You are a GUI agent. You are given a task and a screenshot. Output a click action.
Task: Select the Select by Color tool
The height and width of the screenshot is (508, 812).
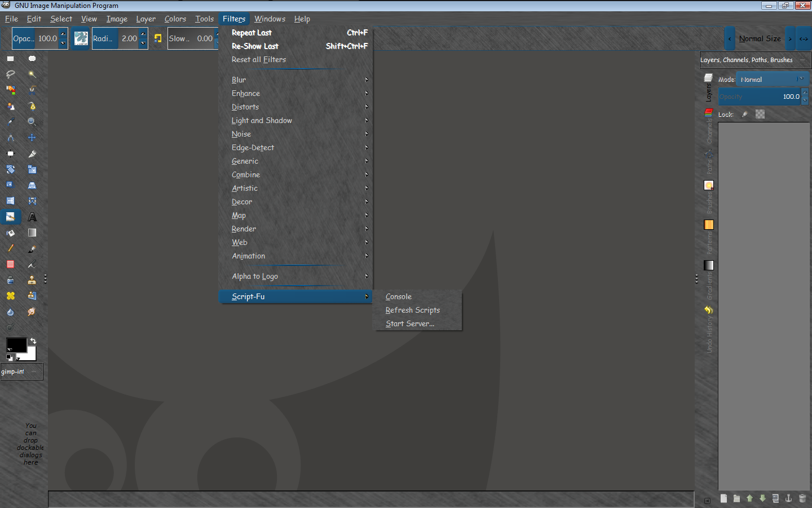click(11, 90)
